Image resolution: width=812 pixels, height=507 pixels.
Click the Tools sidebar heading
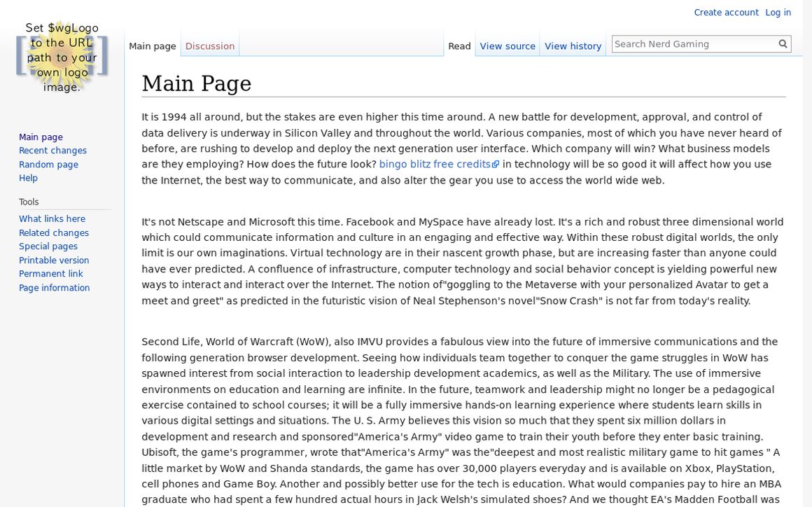pyautogui.click(x=29, y=202)
